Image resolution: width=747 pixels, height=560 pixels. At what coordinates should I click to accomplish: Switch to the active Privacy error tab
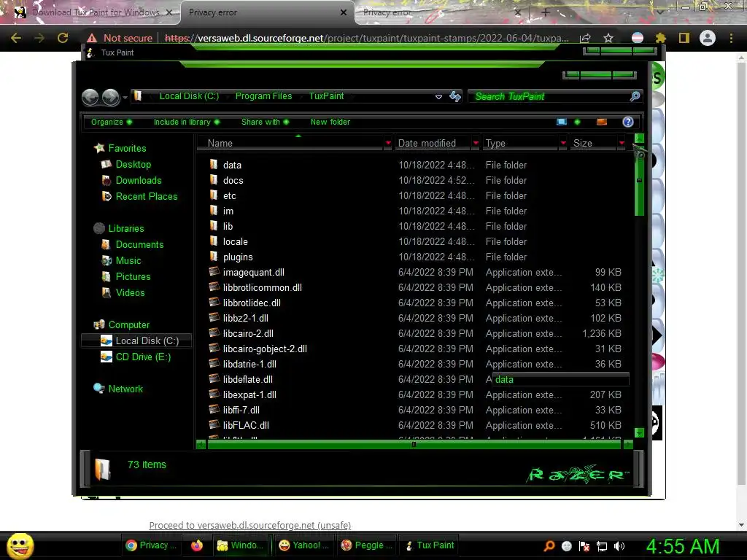(268, 12)
